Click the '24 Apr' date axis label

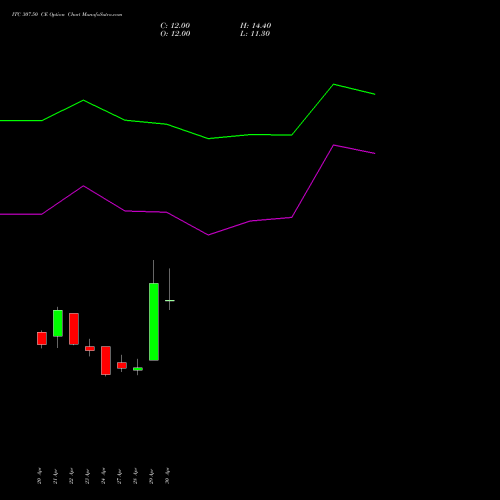103,476
